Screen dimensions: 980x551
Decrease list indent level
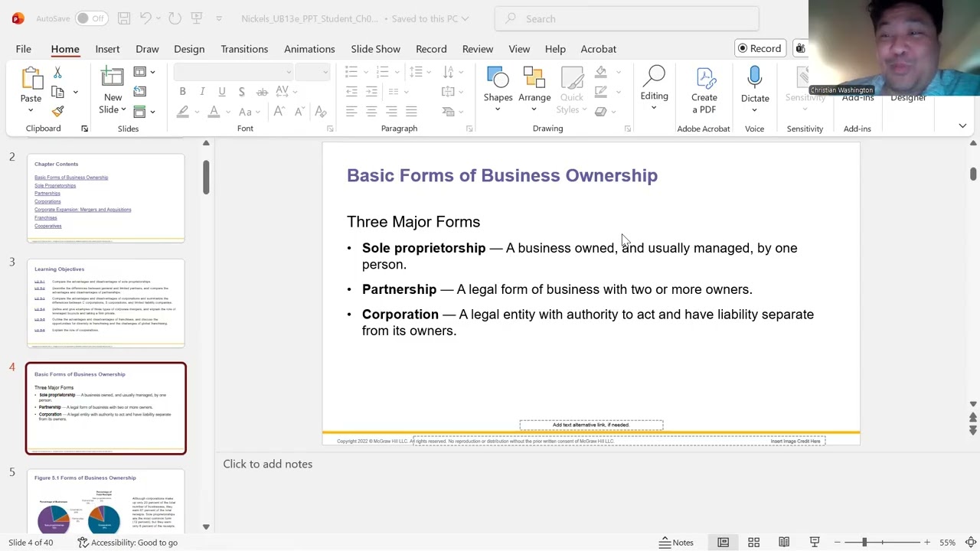[x=351, y=92]
